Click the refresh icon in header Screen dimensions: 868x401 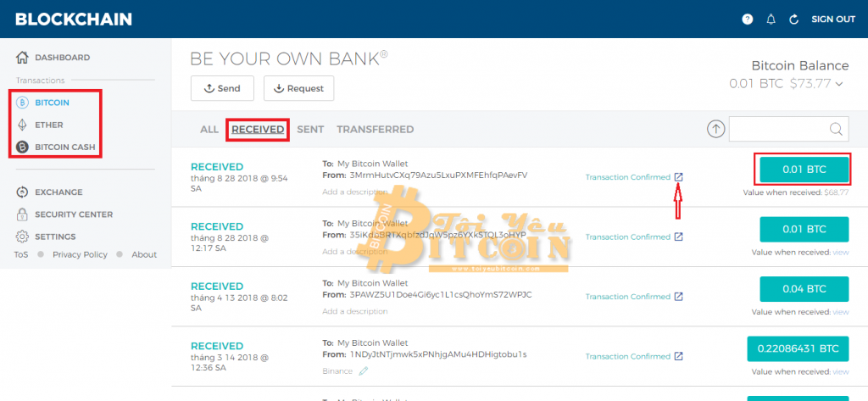[x=794, y=19]
